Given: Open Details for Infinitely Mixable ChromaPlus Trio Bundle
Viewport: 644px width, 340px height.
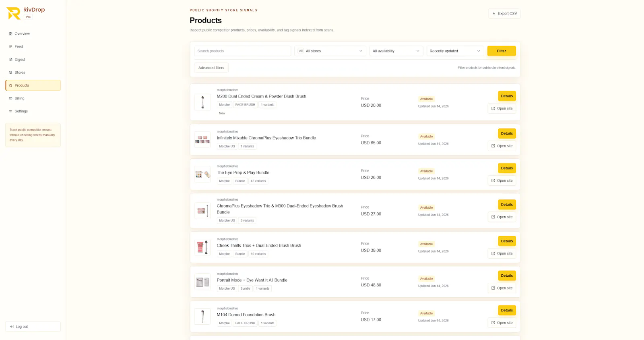Looking at the screenshot, I should pos(507,133).
